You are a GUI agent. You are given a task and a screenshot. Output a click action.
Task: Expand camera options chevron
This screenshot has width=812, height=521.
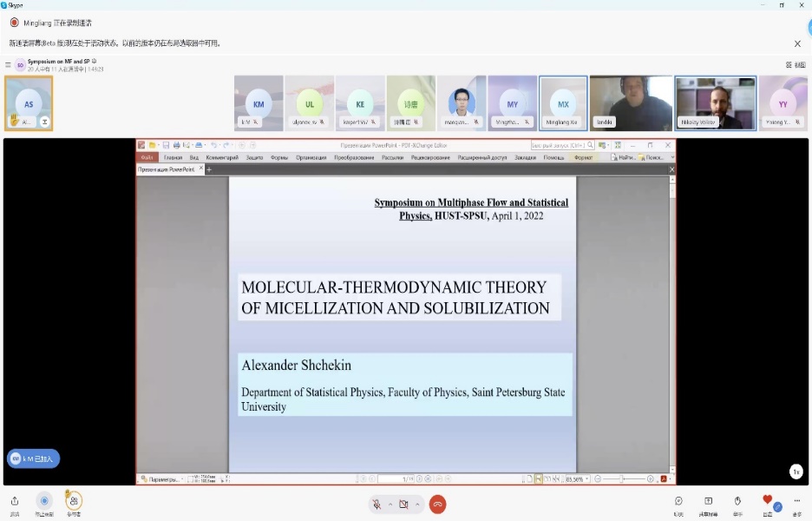[x=417, y=505]
